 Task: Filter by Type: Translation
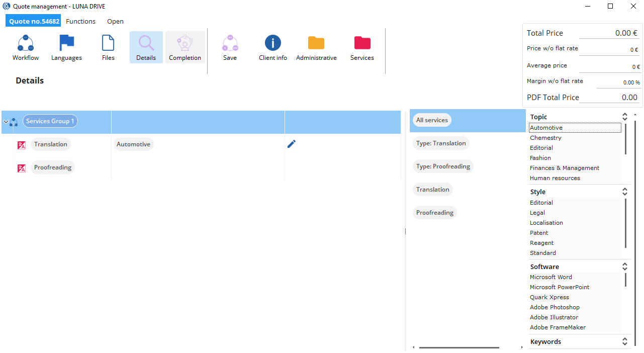point(441,143)
